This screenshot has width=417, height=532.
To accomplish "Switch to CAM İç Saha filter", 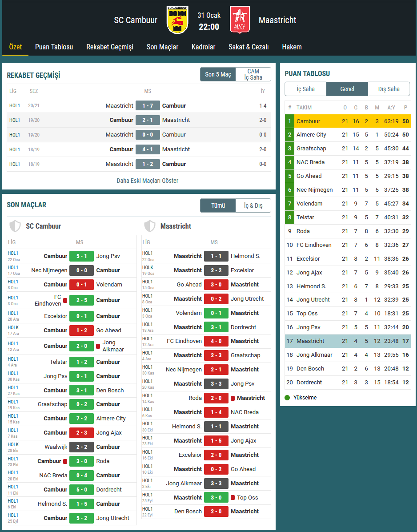I will click(x=253, y=74).
